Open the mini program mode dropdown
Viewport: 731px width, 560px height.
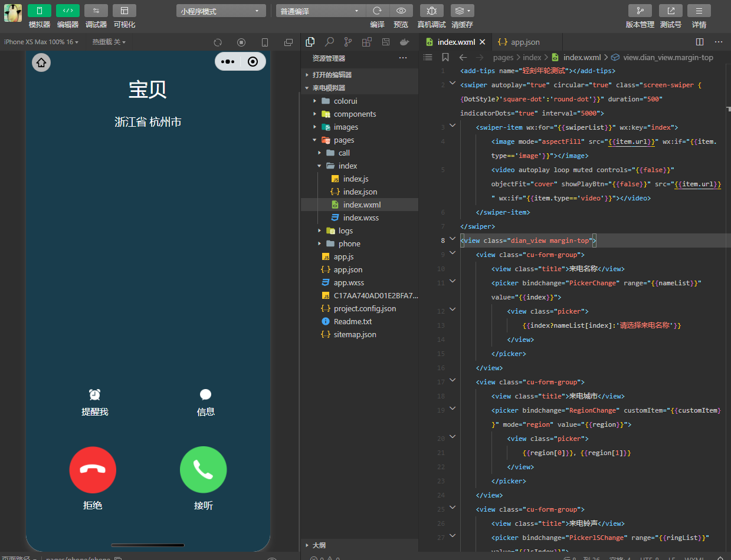pyautogui.click(x=221, y=11)
